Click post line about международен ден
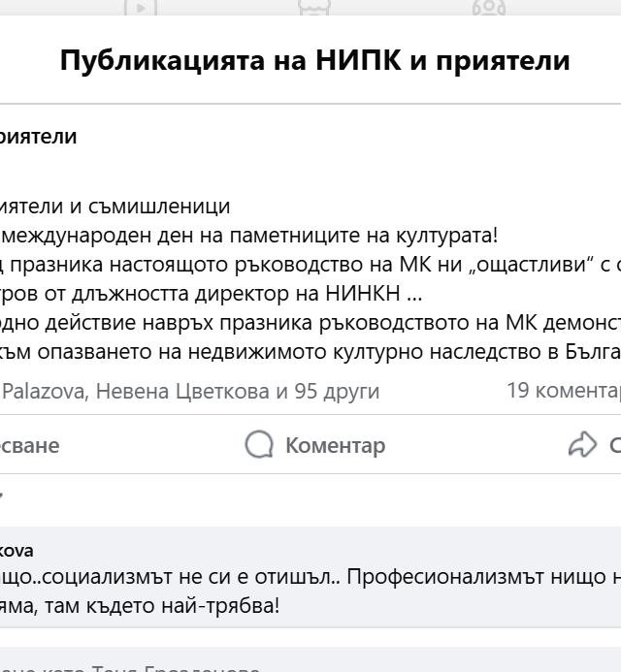This screenshot has height=672, width=621. click(x=248, y=236)
